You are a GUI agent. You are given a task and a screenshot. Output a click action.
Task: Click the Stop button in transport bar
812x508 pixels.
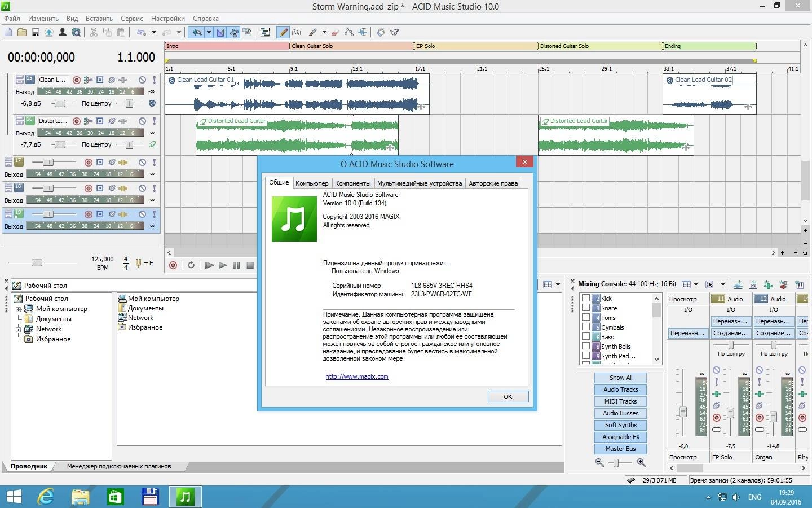click(250, 265)
